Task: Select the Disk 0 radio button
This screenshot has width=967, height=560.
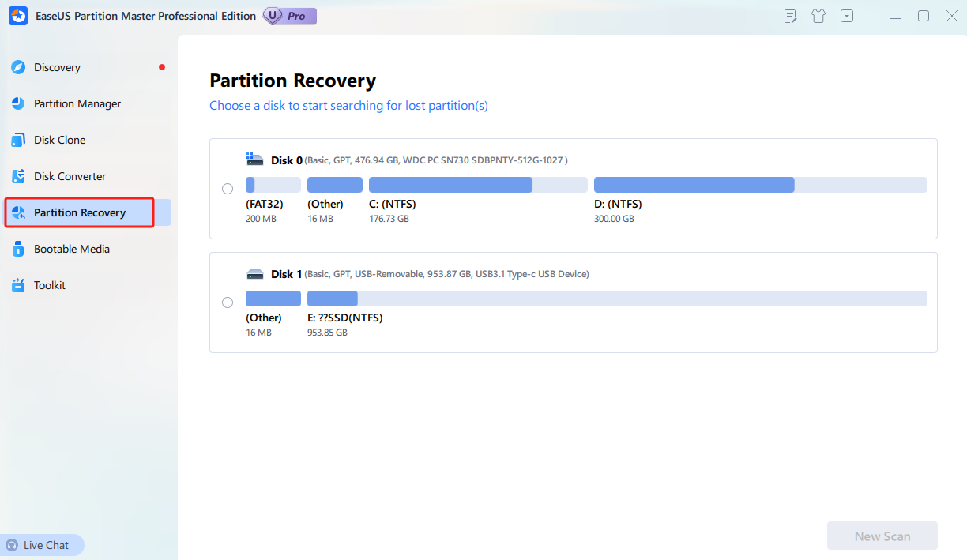Action: [x=228, y=189]
